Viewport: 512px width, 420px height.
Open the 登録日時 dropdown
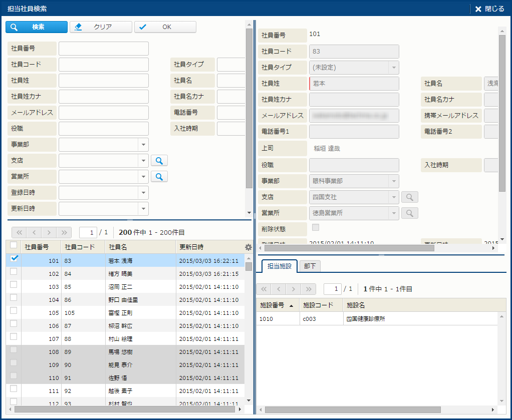pos(143,193)
